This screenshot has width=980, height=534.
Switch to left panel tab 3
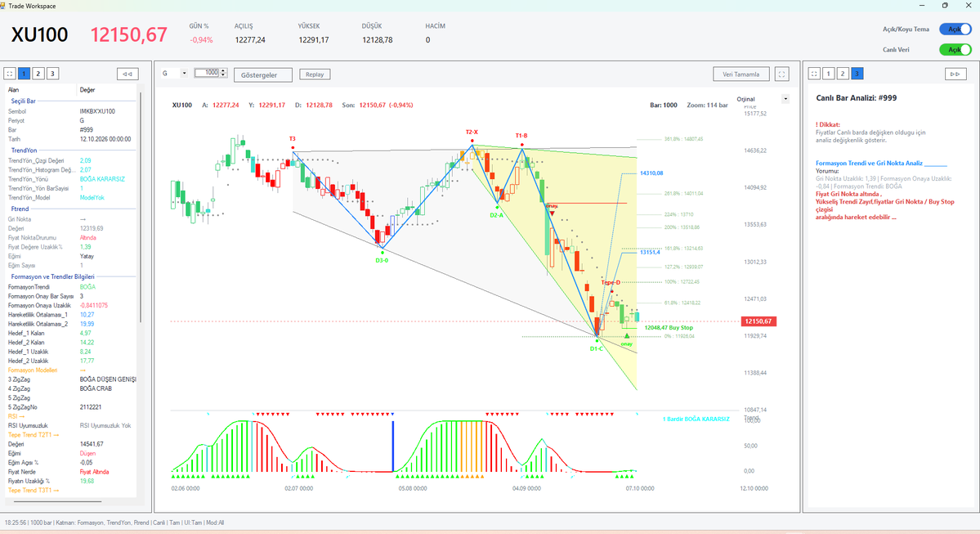pos(52,74)
